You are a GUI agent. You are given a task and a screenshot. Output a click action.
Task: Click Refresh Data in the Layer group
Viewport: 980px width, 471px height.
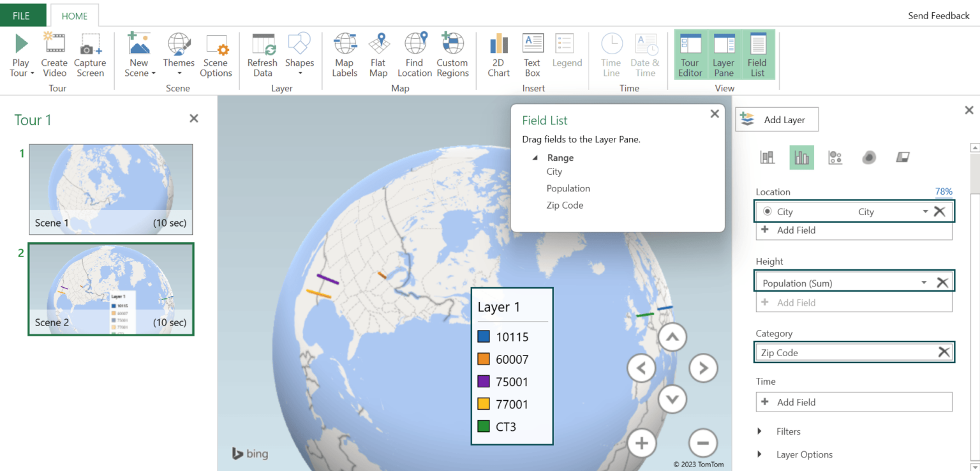(262, 54)
